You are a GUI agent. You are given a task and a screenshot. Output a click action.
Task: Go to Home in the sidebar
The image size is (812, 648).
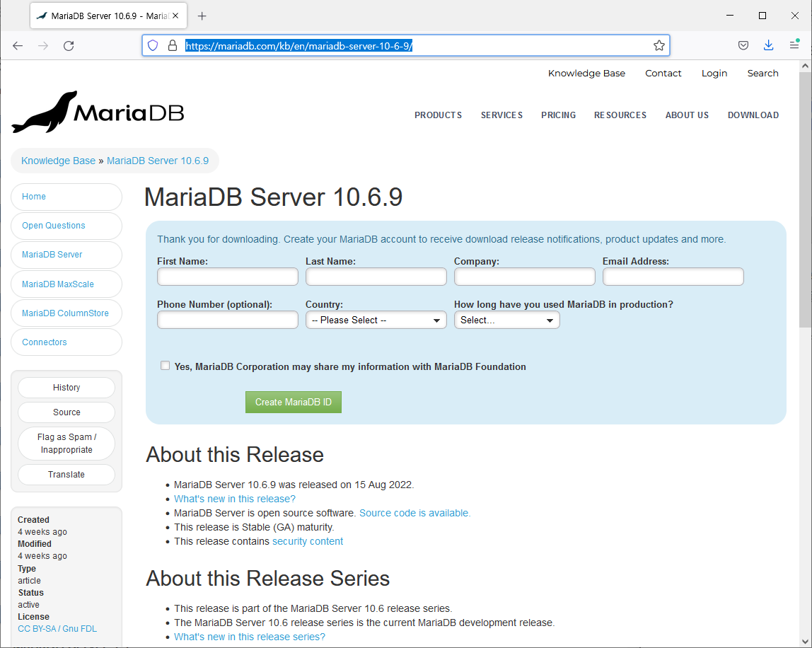pyautogui.click(x=66, y=197)
